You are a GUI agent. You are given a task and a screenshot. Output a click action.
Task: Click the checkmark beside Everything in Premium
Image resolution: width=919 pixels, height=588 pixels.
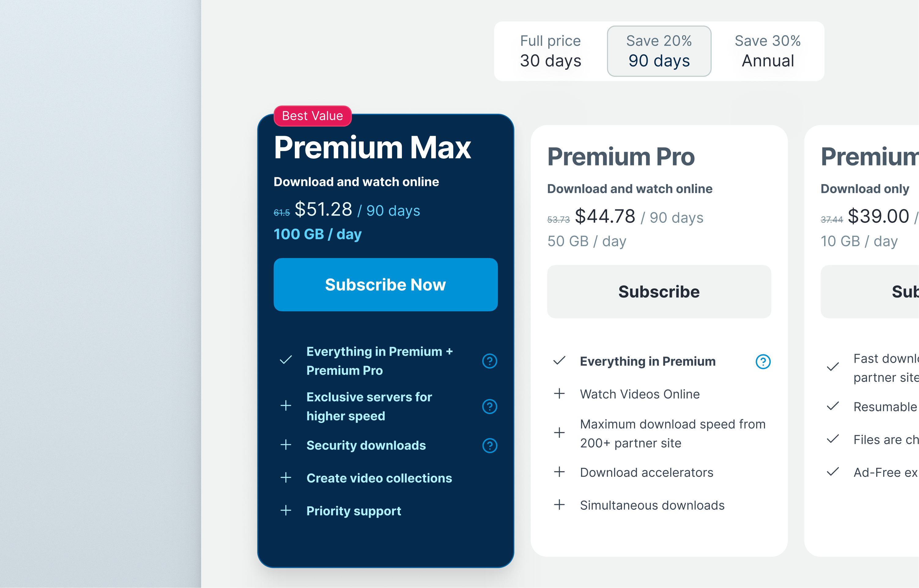coord(559,360)
